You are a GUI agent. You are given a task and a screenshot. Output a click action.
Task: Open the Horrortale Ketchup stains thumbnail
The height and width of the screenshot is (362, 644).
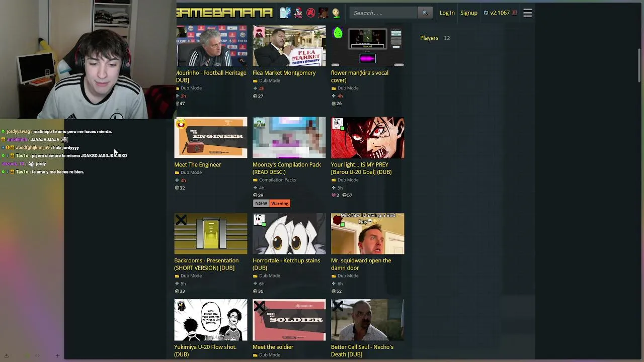click(x=289, y=234)
